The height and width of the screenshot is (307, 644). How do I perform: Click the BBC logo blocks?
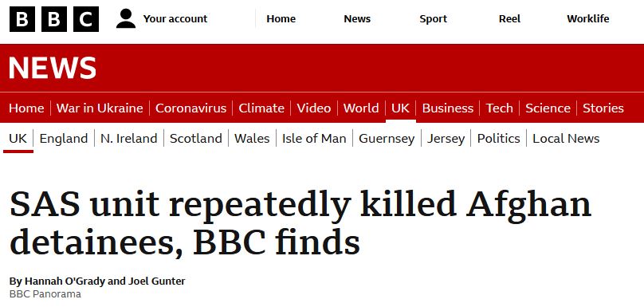(54, 19)
